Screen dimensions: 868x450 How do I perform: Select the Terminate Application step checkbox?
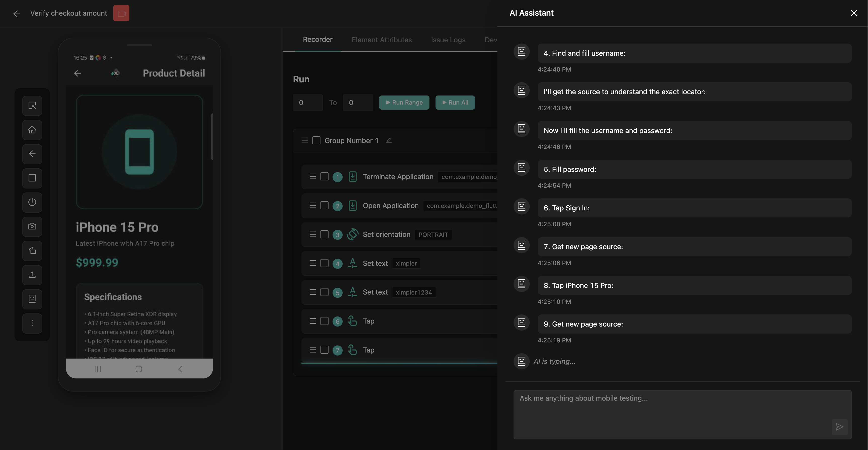[x=324, y=176]
